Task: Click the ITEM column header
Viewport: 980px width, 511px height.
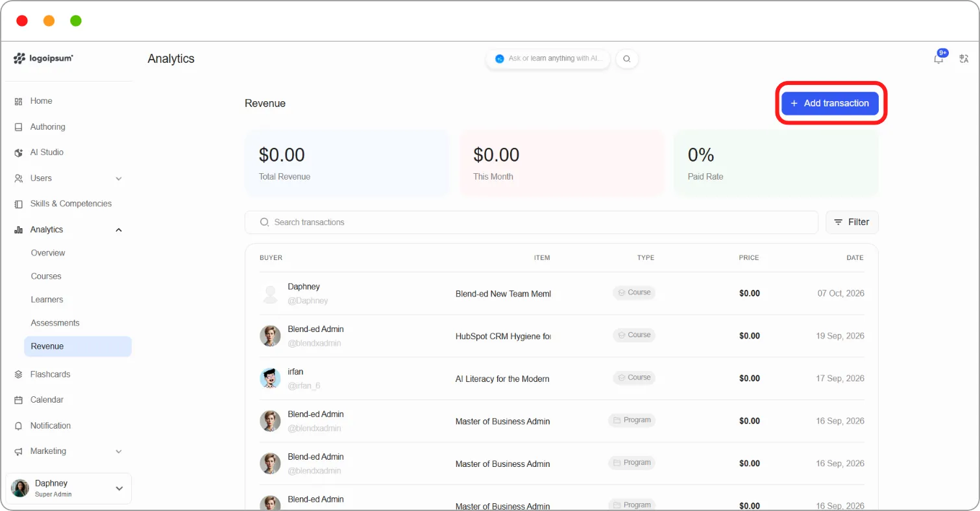Action: click(x=542, y=258)
